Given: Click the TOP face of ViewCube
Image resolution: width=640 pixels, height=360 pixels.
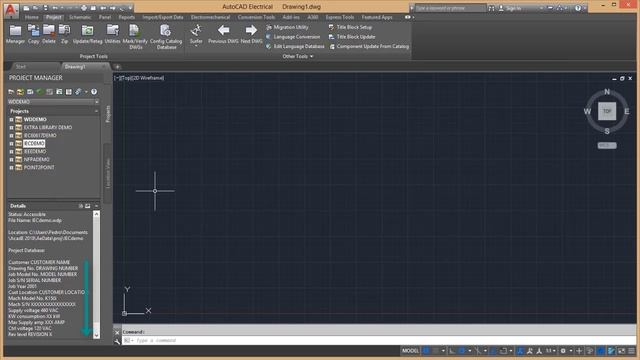Looking at the screenshot, I should click(607, 111).
